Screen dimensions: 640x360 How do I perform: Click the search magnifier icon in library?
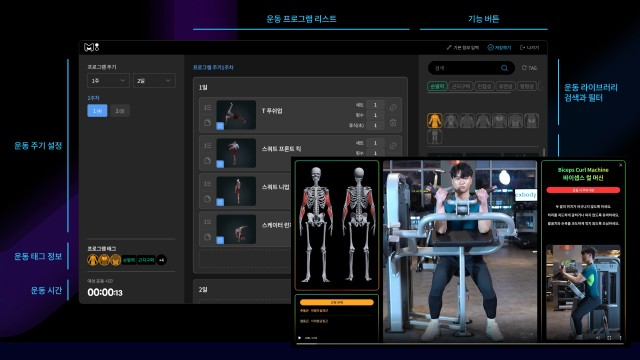pyautogui.click(x=504, y=68)
